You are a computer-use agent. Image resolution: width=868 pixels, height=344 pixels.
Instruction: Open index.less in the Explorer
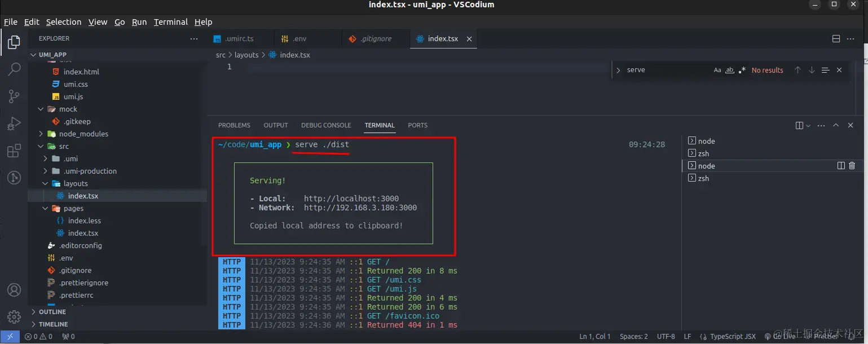pos(85,220)
